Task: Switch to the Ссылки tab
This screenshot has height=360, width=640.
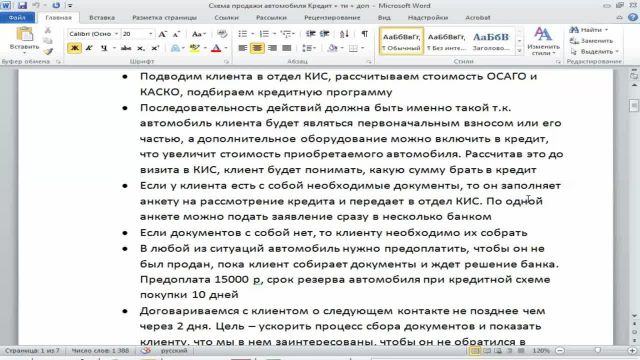Action: pos(226,18)
